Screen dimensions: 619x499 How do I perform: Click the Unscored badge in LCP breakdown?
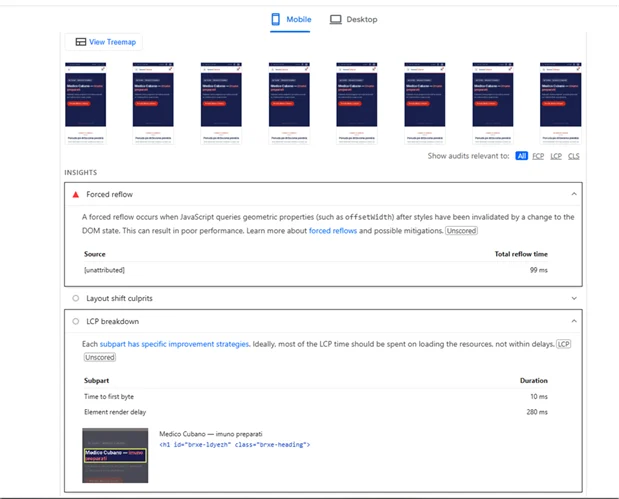pos(99,357)
